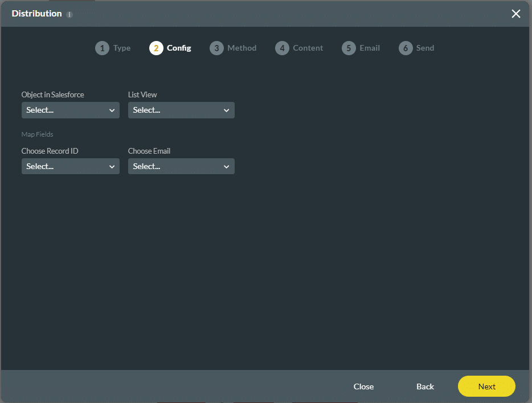Image resolution: width=532 pixels, height=403 pixels.
Task: Open the Object in Salesforce dropdown
Action: coord(70,110)
